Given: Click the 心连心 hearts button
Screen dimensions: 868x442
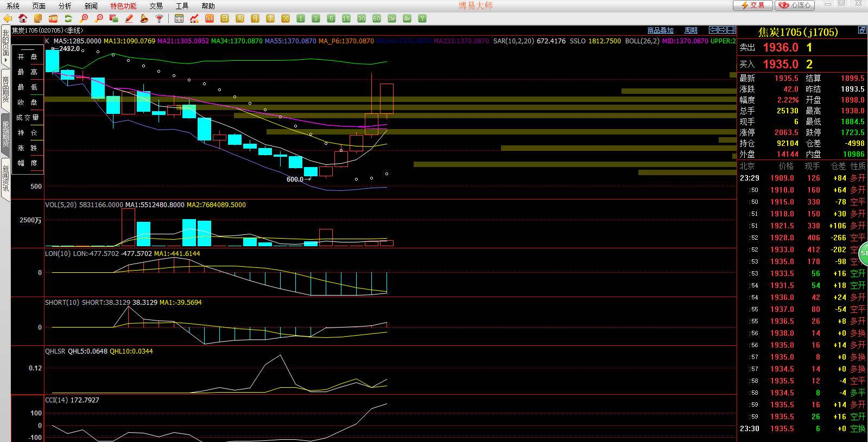Looking at the screenshot, I should coord(795,5).
